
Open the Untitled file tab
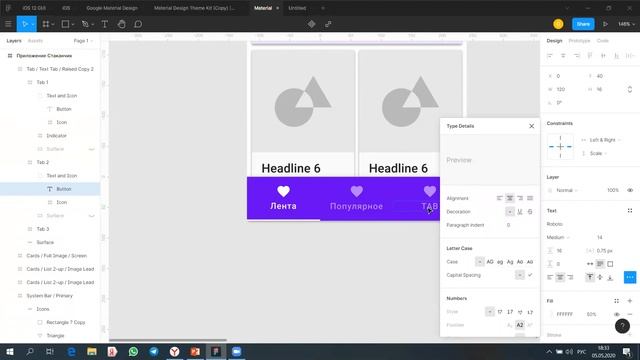(x=297, y=8)
